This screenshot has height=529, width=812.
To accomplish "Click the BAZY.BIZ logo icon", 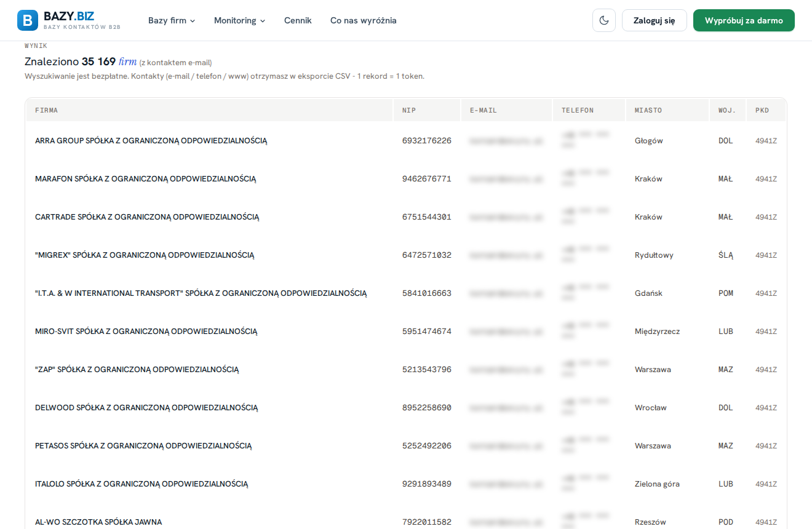I will (x=27, y=20).
